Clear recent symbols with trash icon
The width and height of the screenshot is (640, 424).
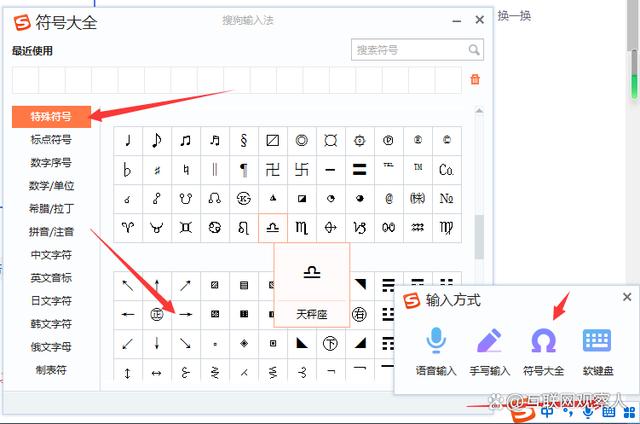[x=475, y=79]
